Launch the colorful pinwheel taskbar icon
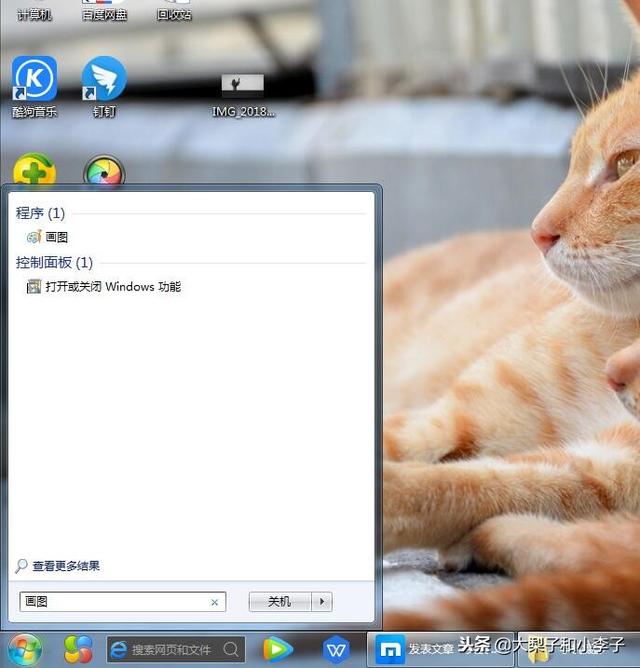This screenshot has width=640, height=668. click(x=78, y=650)
